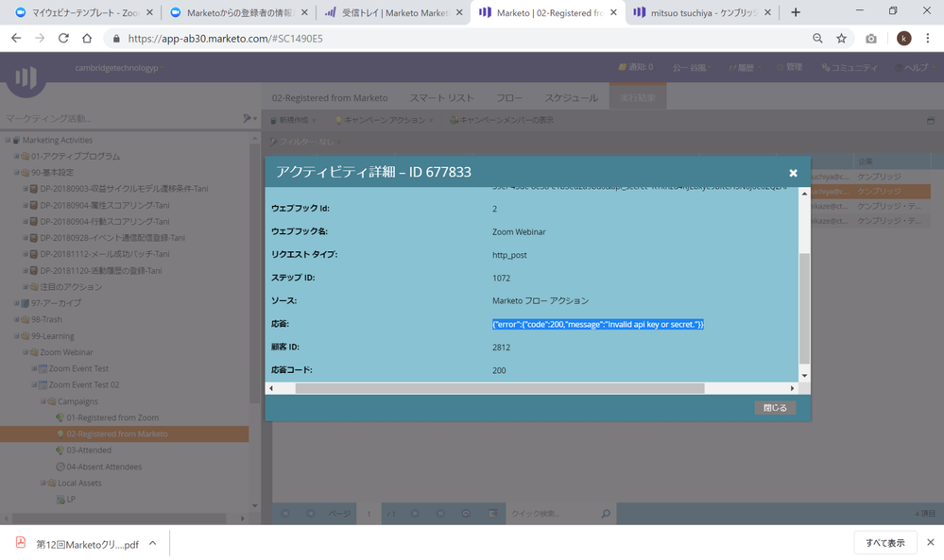Image resolution: width=944 pixels, height=560 pixels.
Task: Open the Chrome three-dot menu
Action: point(928,38)
